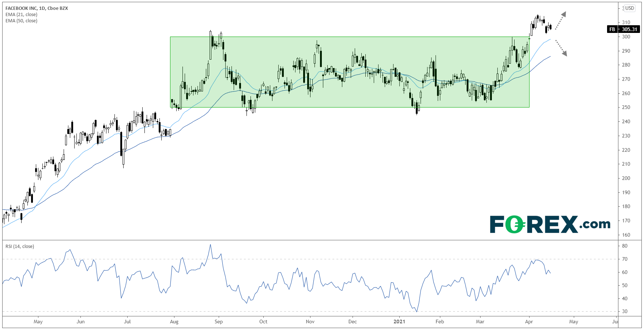Select the EMA (50, close) indicator label

click(21, 21)
